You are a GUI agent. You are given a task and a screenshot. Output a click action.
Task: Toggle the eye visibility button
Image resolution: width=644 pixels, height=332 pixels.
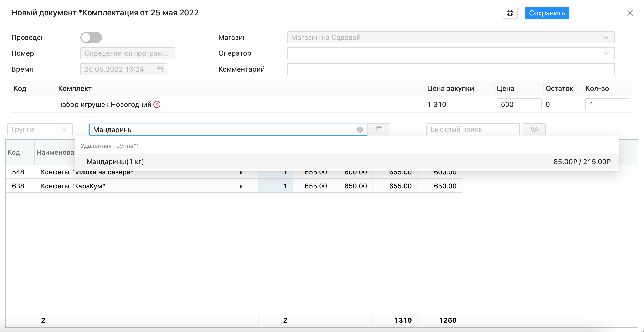click(534, 129)
